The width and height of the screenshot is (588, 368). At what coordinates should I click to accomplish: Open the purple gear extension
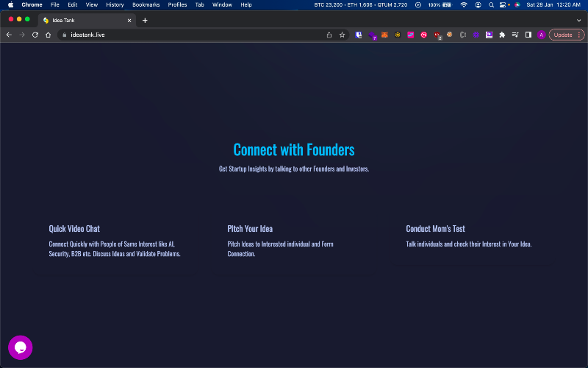click(476, 35)
